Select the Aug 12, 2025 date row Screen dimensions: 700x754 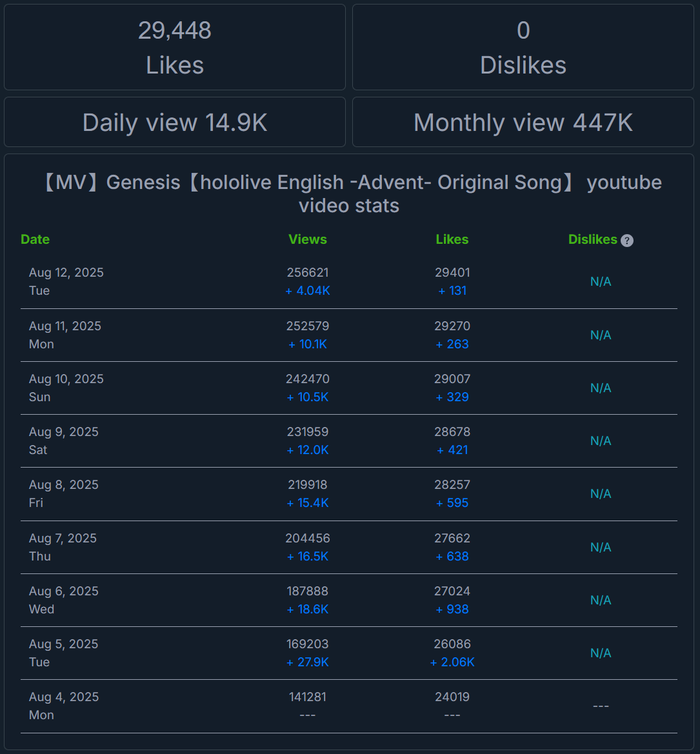pyautogui.click(x=349, y=282)
